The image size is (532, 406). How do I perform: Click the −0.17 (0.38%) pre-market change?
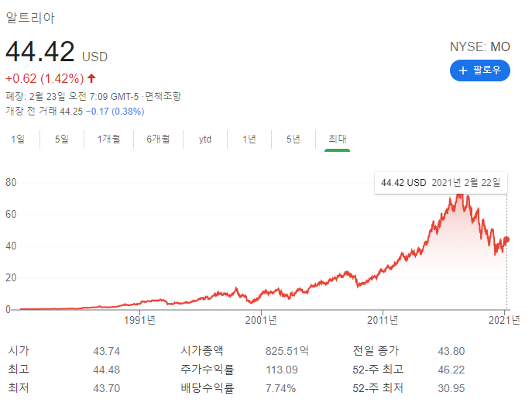click(115, 112)
